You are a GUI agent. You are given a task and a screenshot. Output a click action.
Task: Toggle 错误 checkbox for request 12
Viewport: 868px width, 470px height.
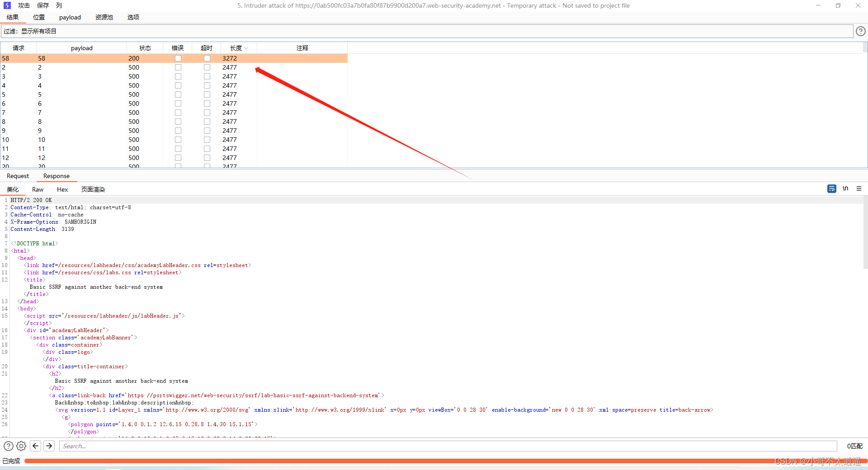pyautogui.click(x=178, y=158)
